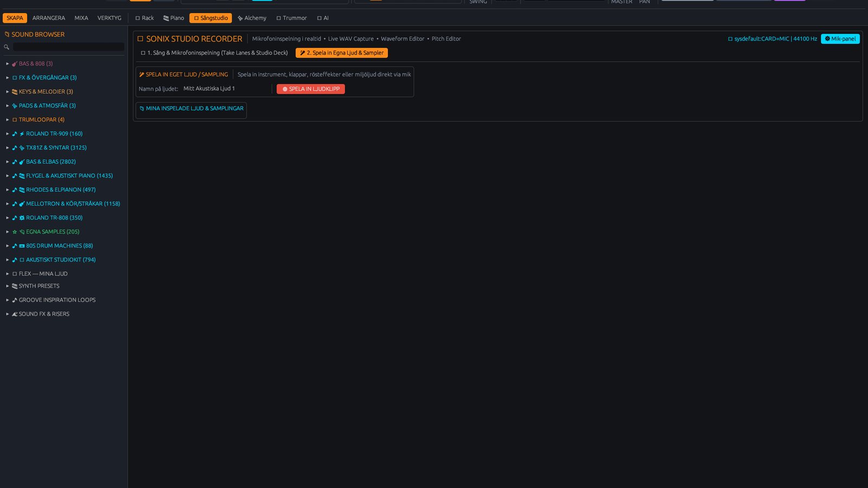Click the PADS & ATMOSFÄR category icon
This screenshot has width=868, height=488.
[15, 106]
